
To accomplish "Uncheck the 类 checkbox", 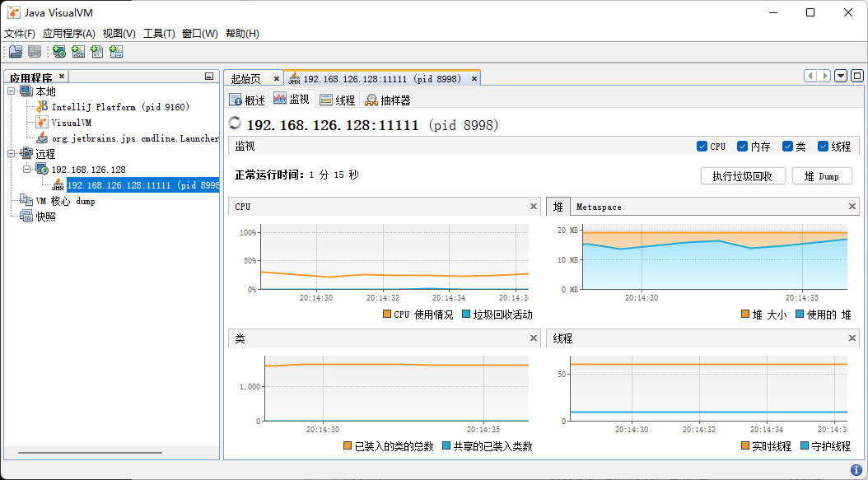I will (788, 147).
